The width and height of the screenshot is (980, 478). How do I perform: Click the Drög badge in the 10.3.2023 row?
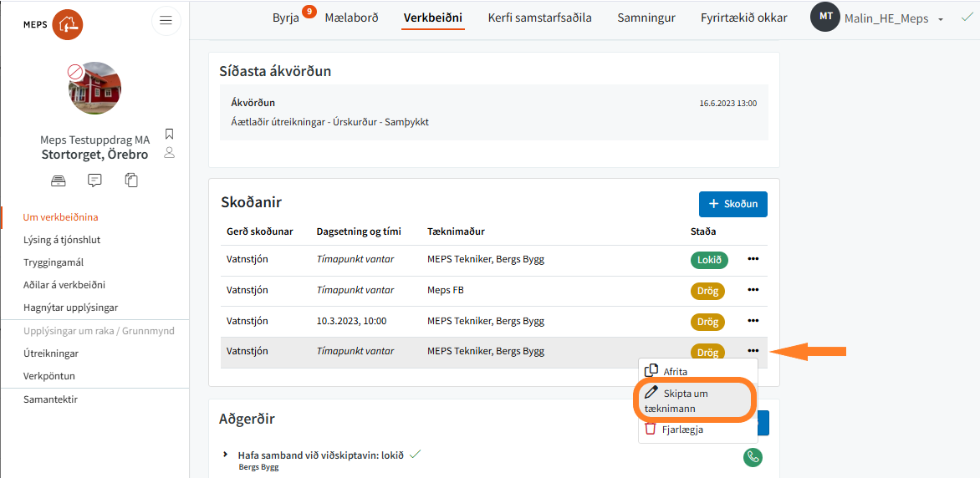(x=707, y=323)
